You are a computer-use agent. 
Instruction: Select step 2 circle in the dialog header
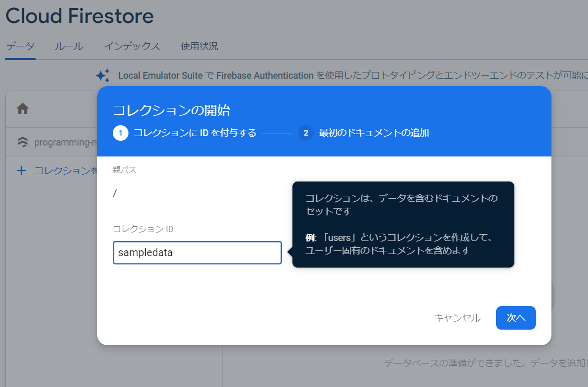(306, 133)
